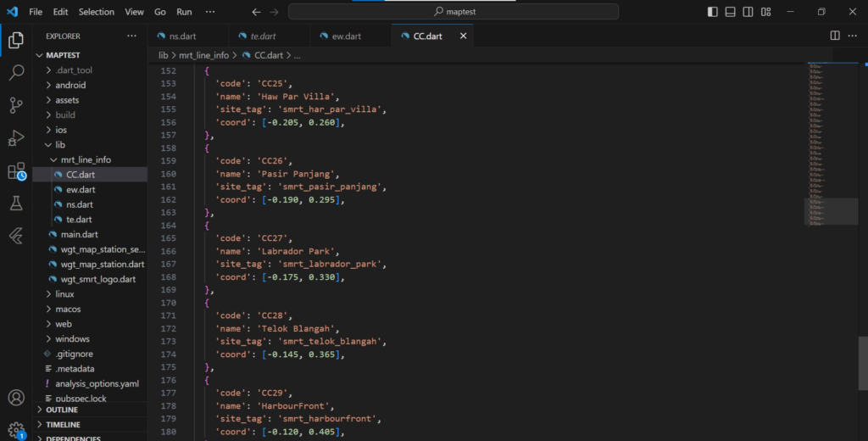The width and height of the screenshot is (868, 441).
Task: Open the Extensions view icon
Action: pyautogui.click(x=16, y=171)
